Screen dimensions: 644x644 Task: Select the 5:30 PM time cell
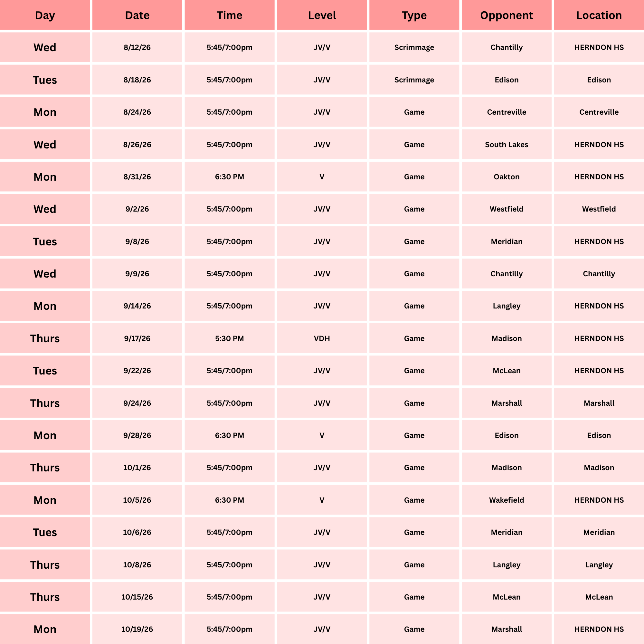click(229, 338)
